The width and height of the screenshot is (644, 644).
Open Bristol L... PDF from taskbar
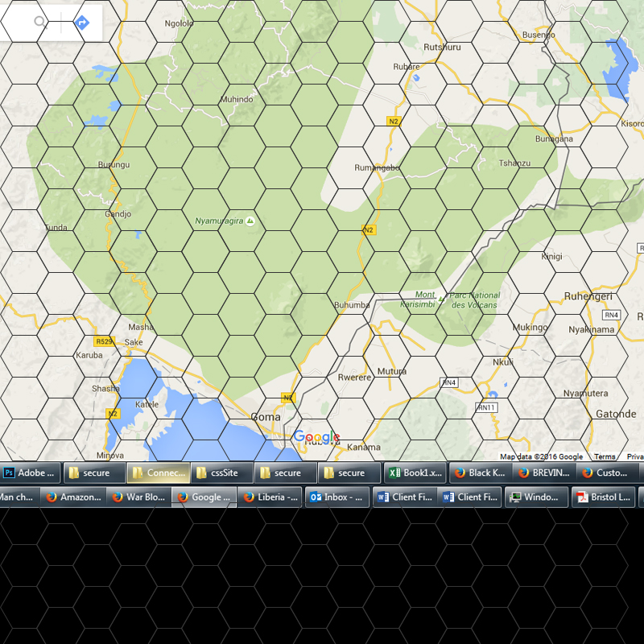(603, 497)
